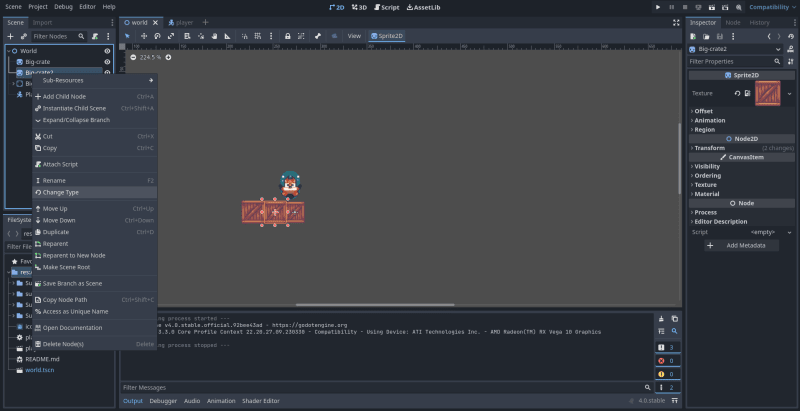Toggle visibility of World node

[x=107, y=51]
